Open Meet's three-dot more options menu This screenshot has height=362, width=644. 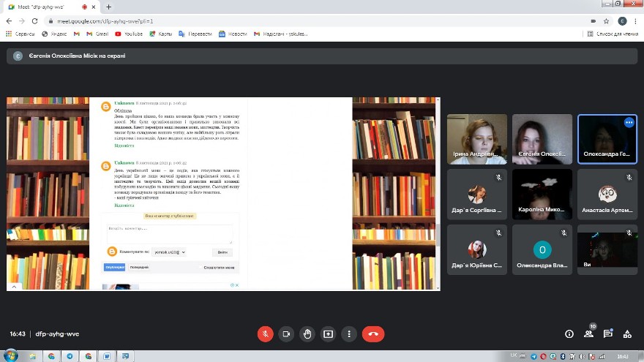(349, 333)
